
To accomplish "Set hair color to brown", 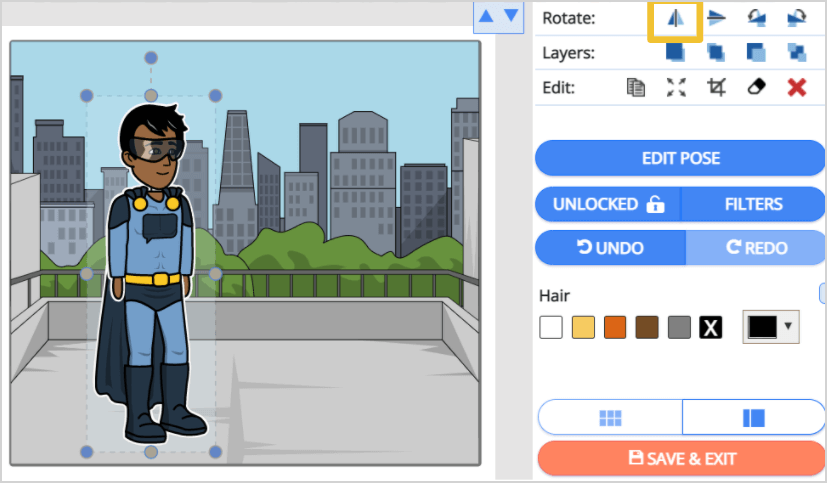I will 647,327.
